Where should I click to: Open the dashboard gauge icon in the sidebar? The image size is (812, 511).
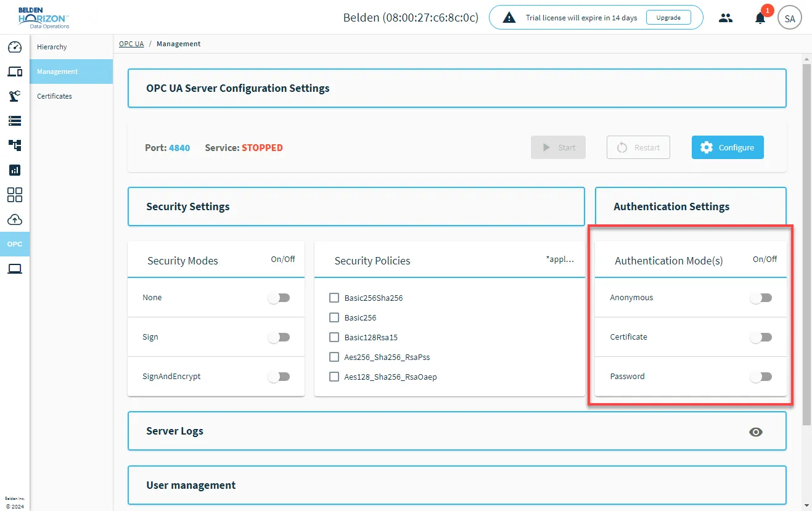[x=15, y=47]
